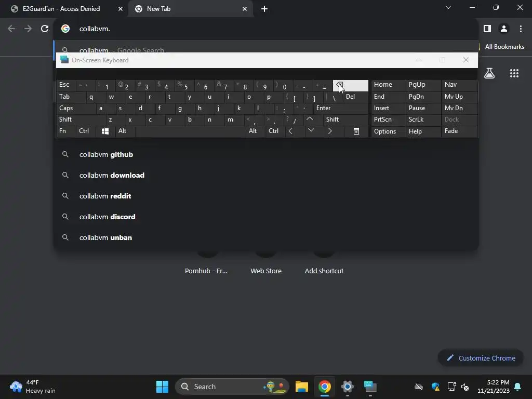Select the collabvm discord suggestion

point(265,217)
